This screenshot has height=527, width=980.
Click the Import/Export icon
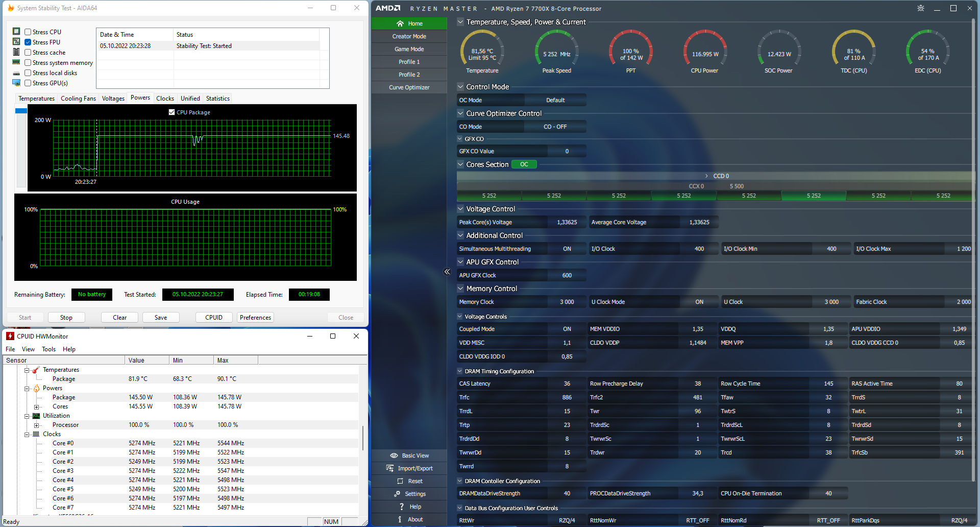click(x=390, y=468)
